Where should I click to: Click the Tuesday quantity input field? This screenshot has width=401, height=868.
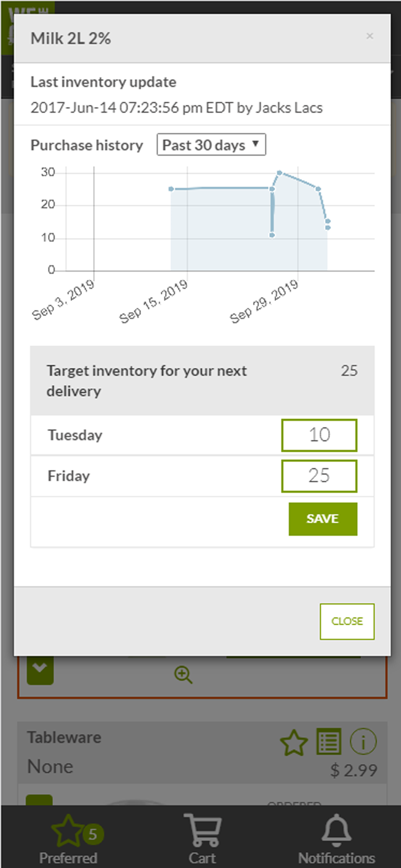point(319,435)
